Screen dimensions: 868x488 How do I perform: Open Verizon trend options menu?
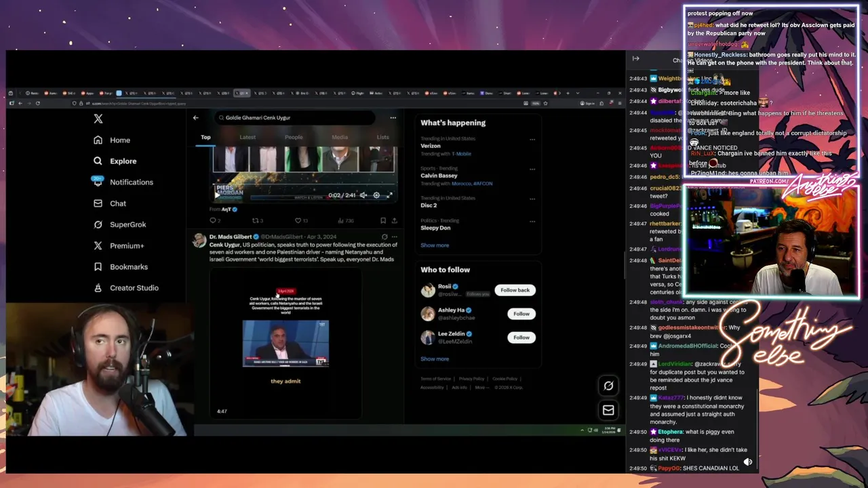(x=532, y=140)
